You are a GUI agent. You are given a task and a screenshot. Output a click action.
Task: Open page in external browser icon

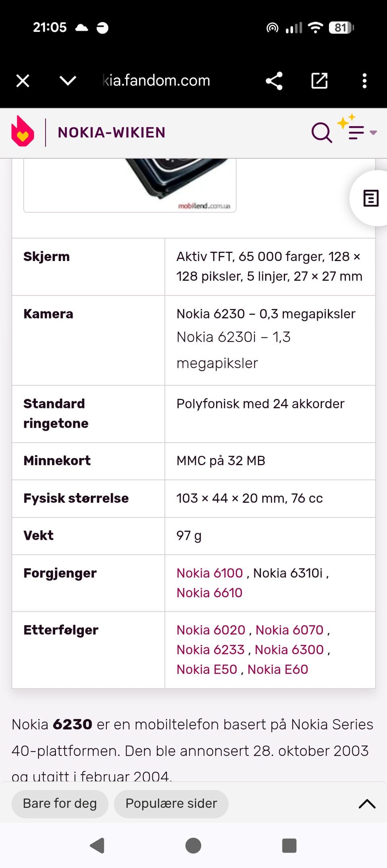coord(319,81)
